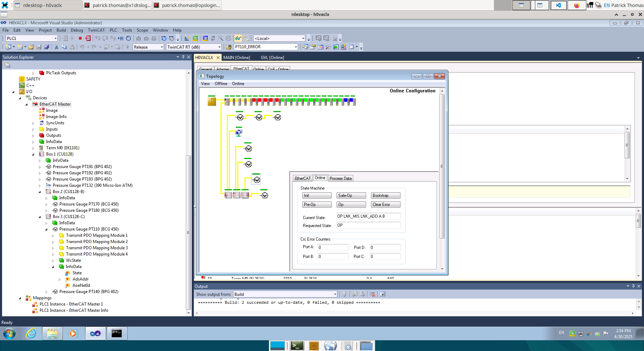Open Visual Studio from Windows taskbar
This screenshot has width=644, height=351.
pos(95,333)
